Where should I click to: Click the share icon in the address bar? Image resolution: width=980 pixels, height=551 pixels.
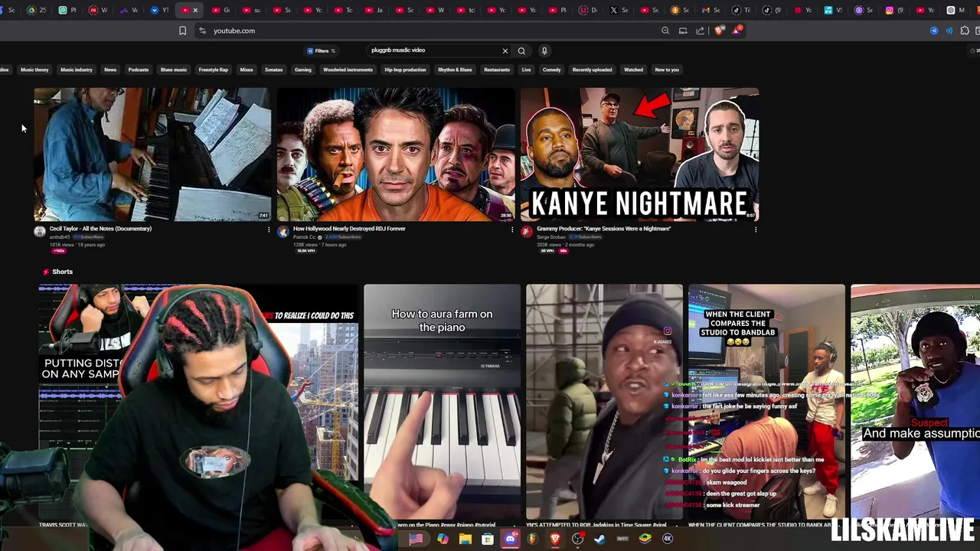(700, 31)
